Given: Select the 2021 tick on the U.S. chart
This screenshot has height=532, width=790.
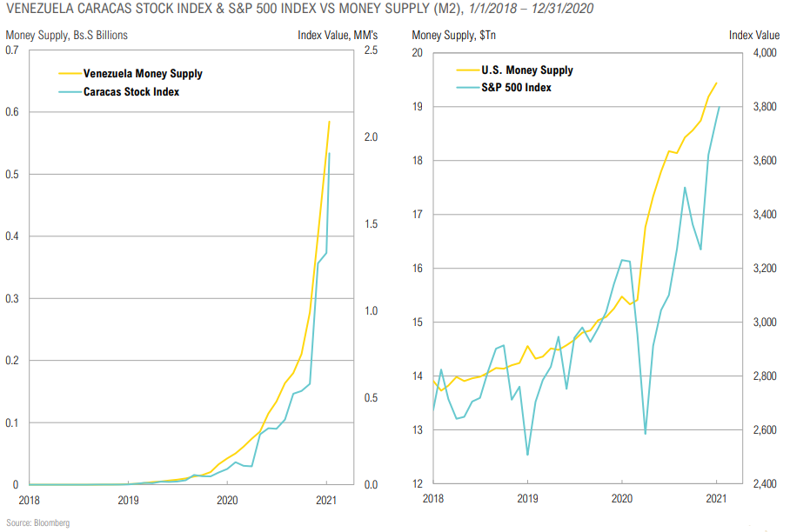Looking at the screenshot, I should (716, 498).
